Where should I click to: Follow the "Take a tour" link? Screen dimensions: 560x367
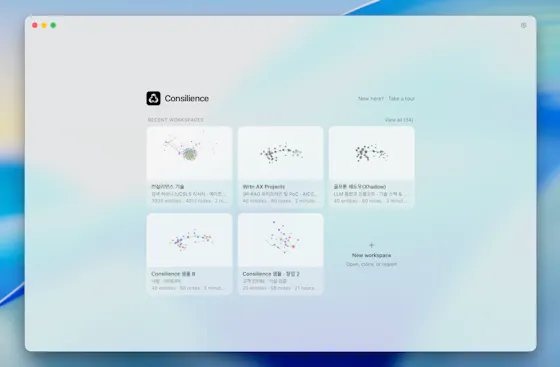[401, 99]
